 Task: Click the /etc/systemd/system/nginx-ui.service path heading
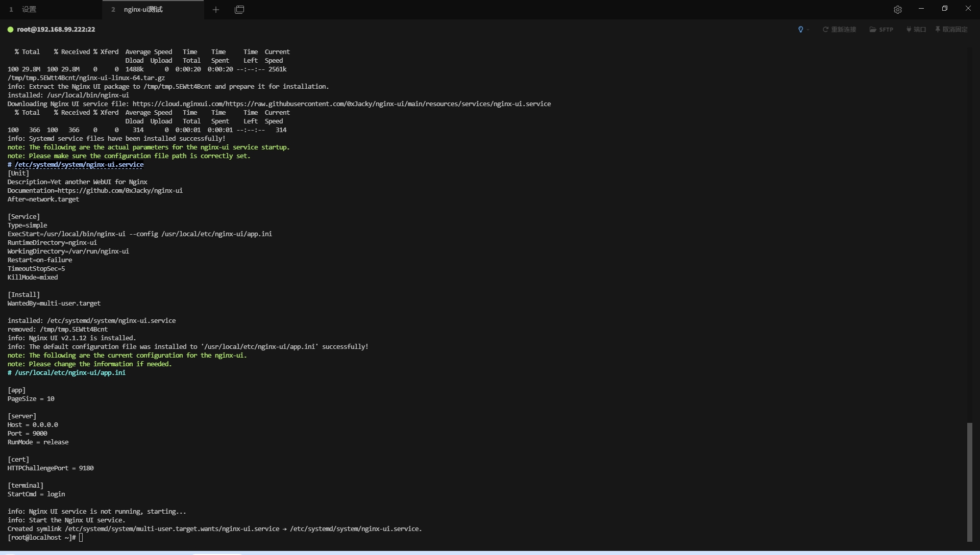click(x=79, y=165)
